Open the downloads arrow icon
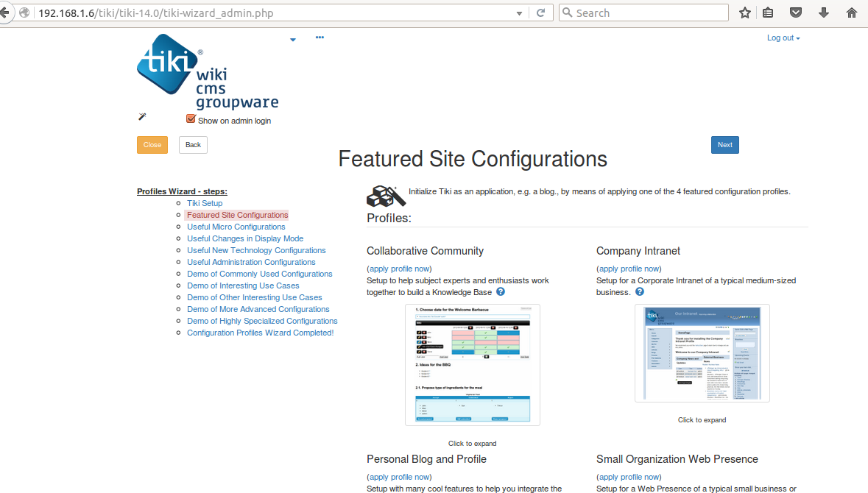 (x=824, y=13)
